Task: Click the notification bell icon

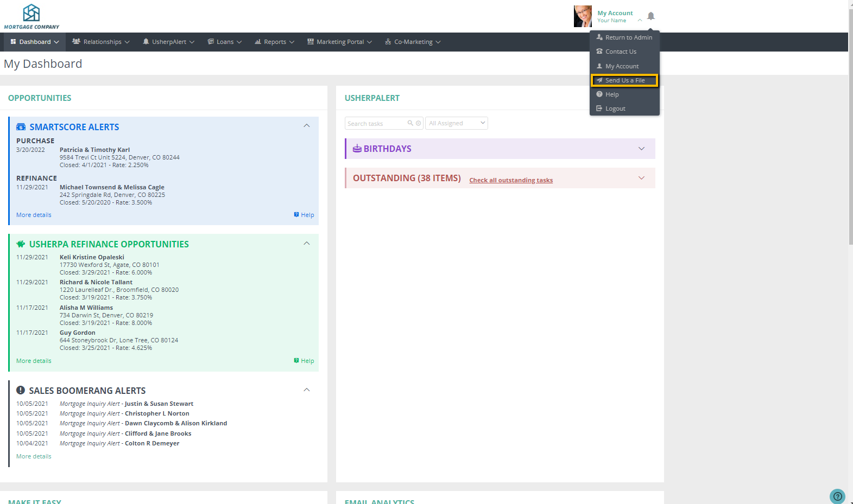Action: [650, 16]
